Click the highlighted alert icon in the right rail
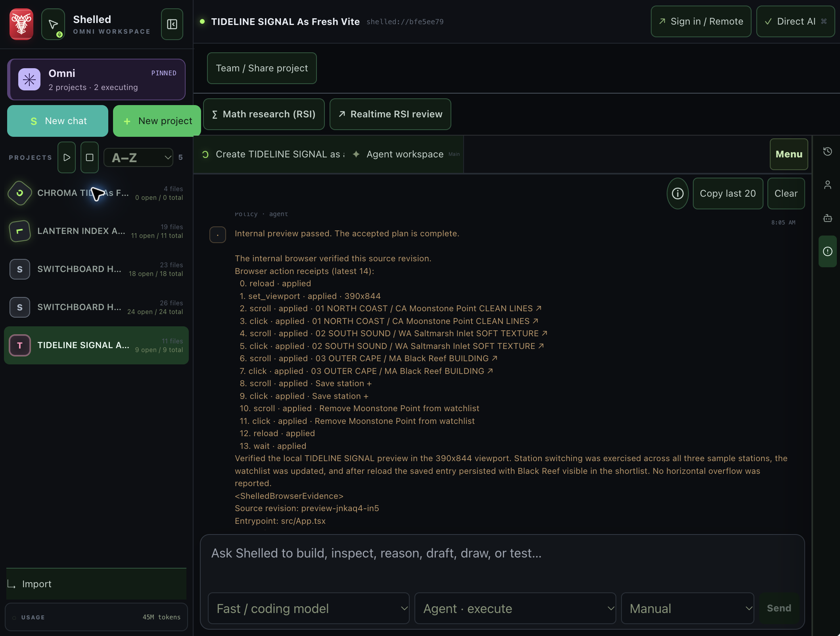 (828, 251)
